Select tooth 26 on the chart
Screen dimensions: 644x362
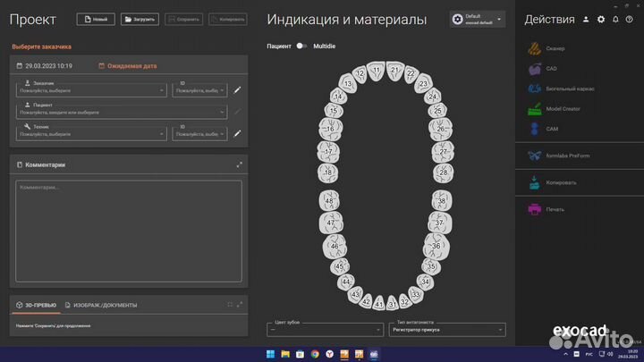click(441, 129)
